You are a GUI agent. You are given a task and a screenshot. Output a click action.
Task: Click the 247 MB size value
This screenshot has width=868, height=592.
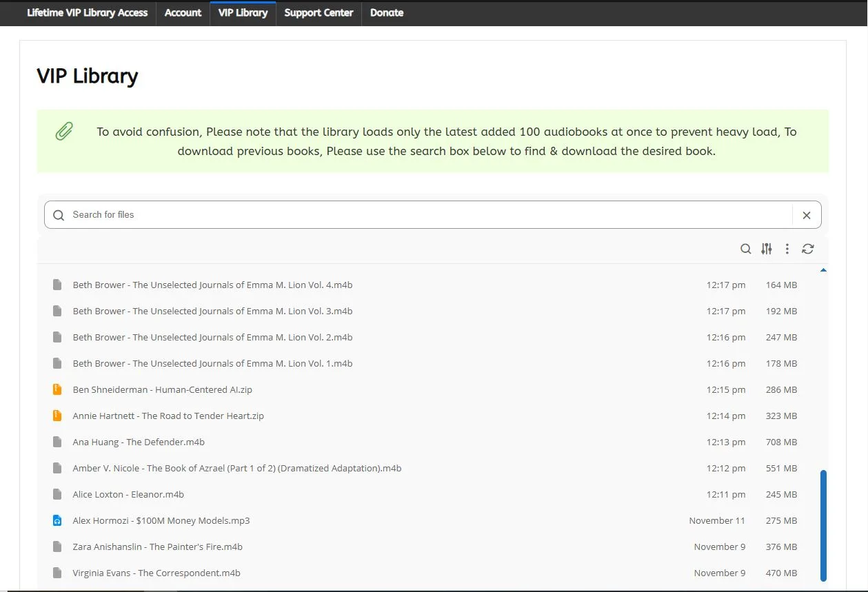point(781,337)
